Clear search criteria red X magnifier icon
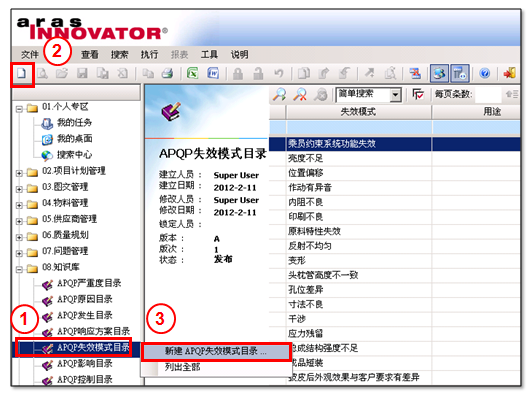The image size is (528, 394). click(x=300, y=95)
